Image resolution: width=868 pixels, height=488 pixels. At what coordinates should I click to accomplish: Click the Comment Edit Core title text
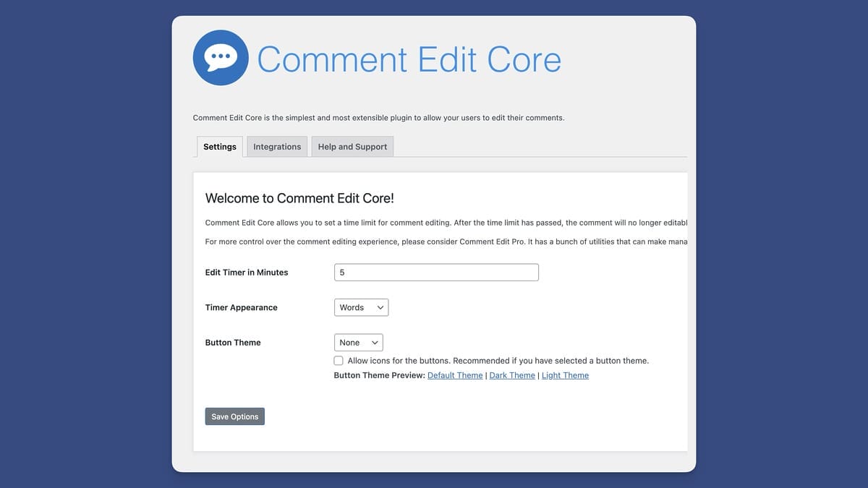409,59
